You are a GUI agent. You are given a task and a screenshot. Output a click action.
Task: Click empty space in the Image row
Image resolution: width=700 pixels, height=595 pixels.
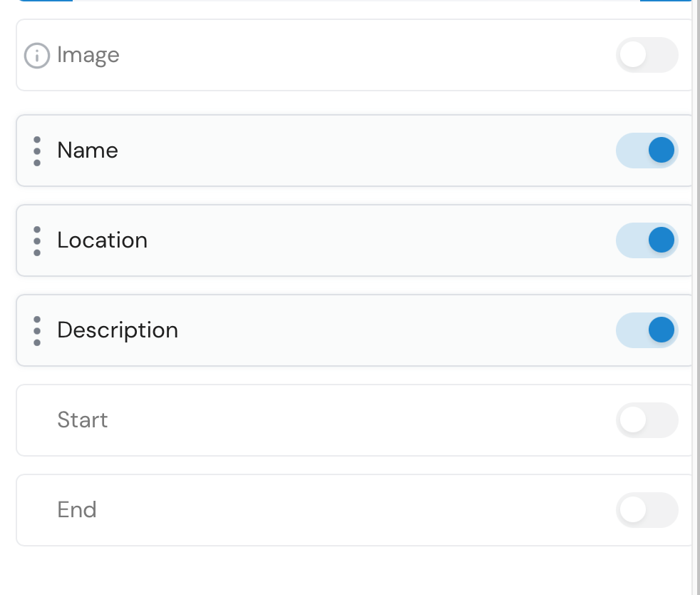pyautogui.click(x=356, y=55)
